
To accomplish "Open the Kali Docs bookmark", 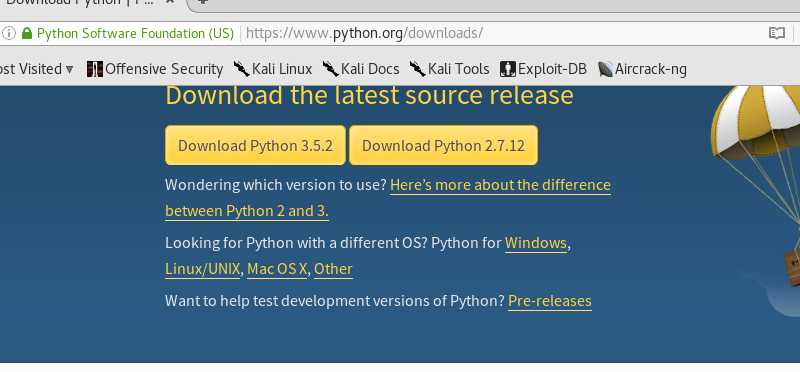I will 361,69.
